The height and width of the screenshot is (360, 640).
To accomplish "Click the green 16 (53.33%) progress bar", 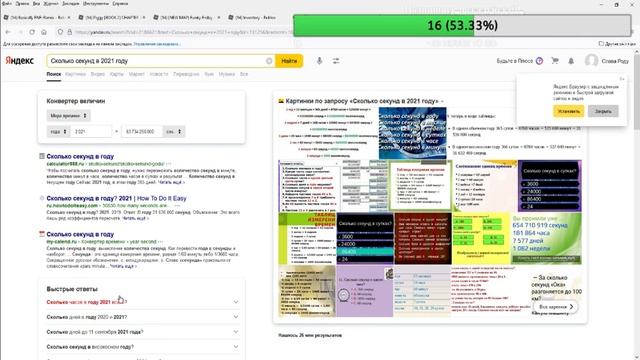I will pyautogui.click(x=462, y=25).
